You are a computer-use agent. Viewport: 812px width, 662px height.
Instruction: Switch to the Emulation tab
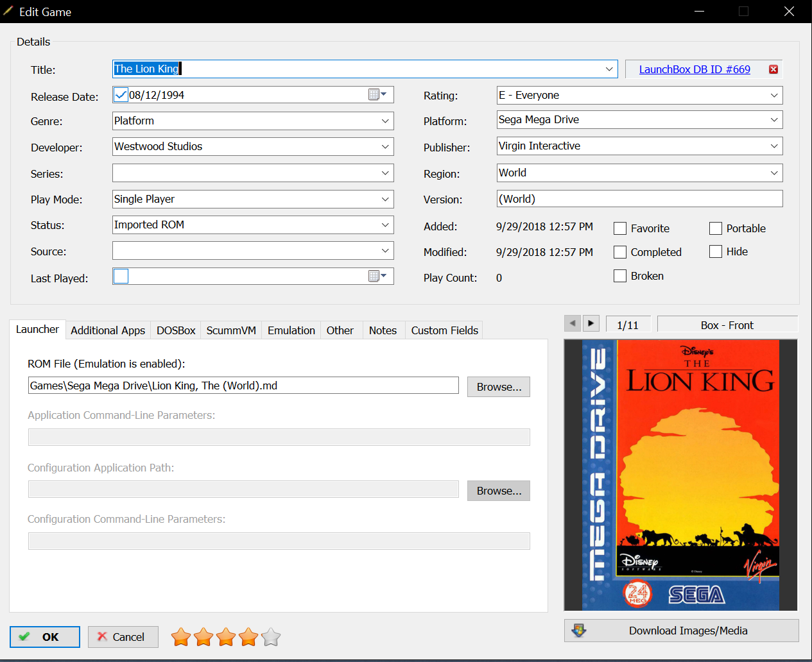(x=291, y=330)
